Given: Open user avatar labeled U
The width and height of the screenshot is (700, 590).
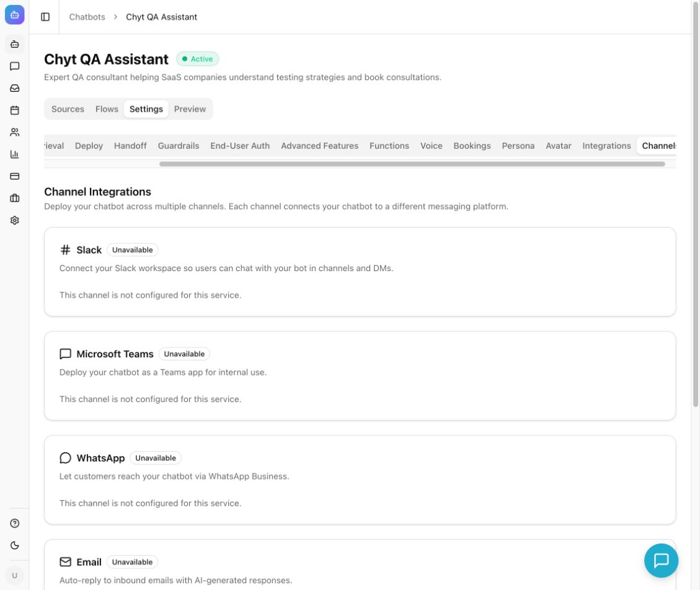Looking at the screenshot, I should point(15,575).
